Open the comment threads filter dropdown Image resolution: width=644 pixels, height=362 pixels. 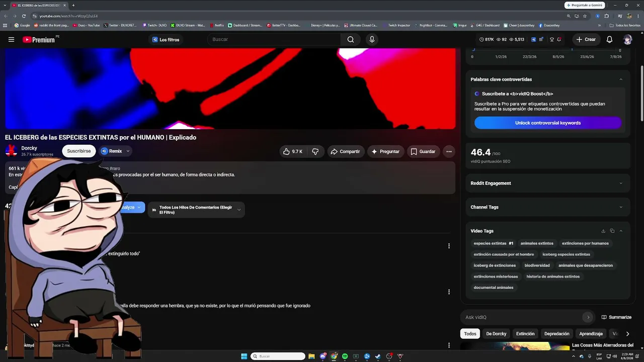click(196, 210)
